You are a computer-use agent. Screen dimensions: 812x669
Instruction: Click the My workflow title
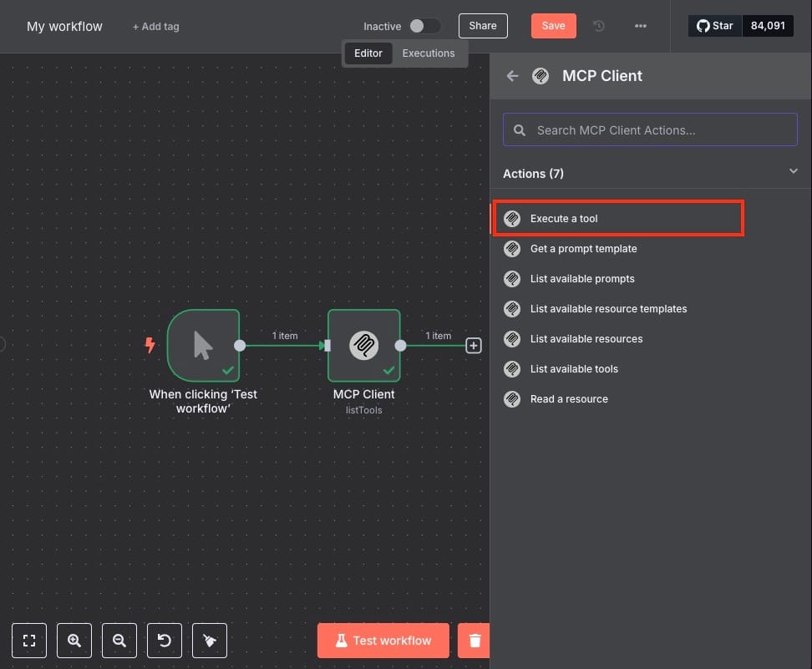tap(64, 27)
